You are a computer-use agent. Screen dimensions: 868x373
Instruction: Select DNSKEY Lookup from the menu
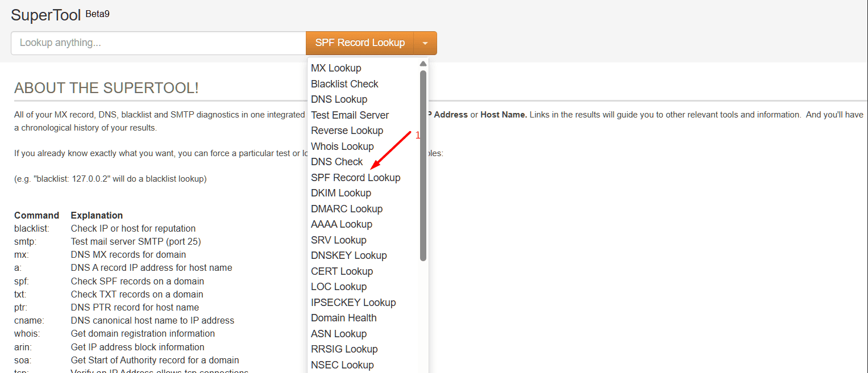(x=349, y=255)
